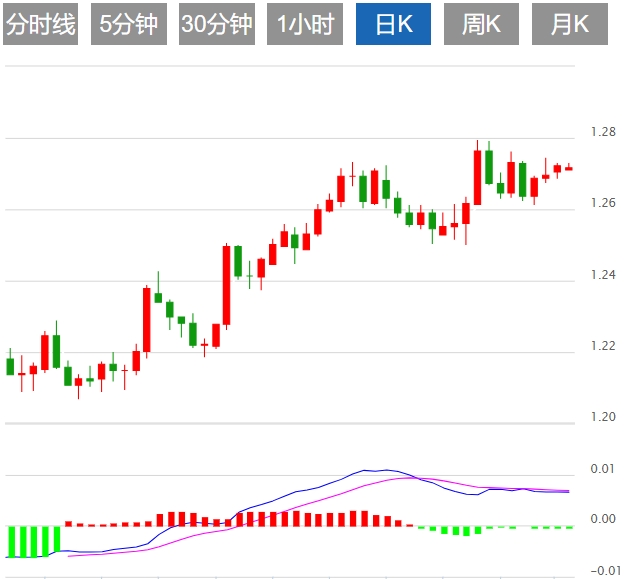Click the leftmost green MACD histogram bar
The width and height of the screenshot is (634, 579).
click(x=12, y=542)
